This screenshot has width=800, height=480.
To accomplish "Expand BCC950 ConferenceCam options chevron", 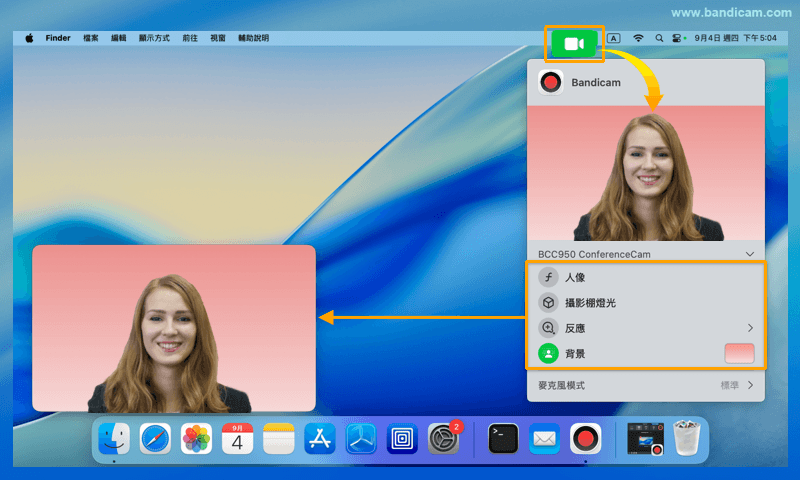I will tap(749, 254).
